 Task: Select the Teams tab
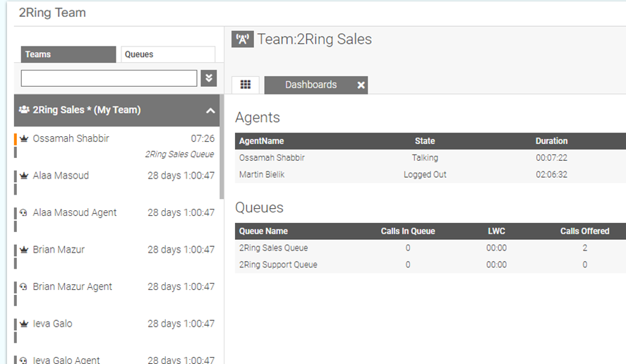point(68,54)
